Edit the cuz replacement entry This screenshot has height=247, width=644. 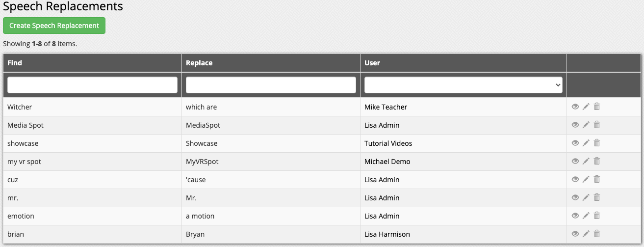586,179
